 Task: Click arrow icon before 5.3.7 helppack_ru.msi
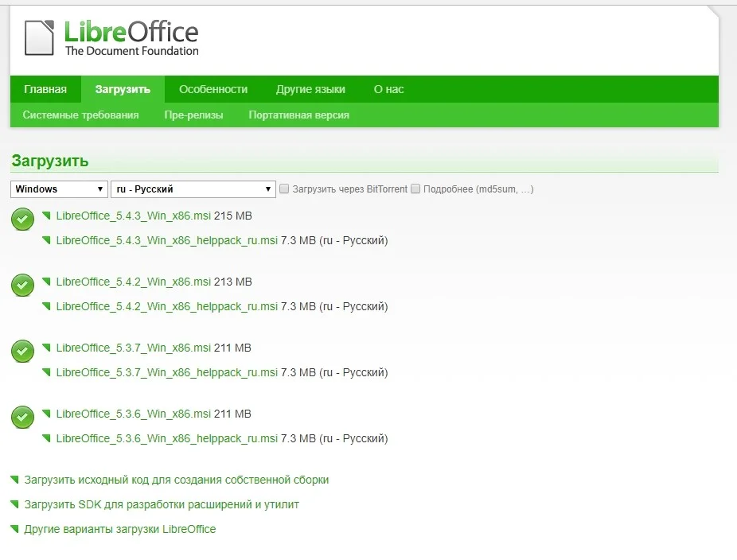tap(46, 371)
